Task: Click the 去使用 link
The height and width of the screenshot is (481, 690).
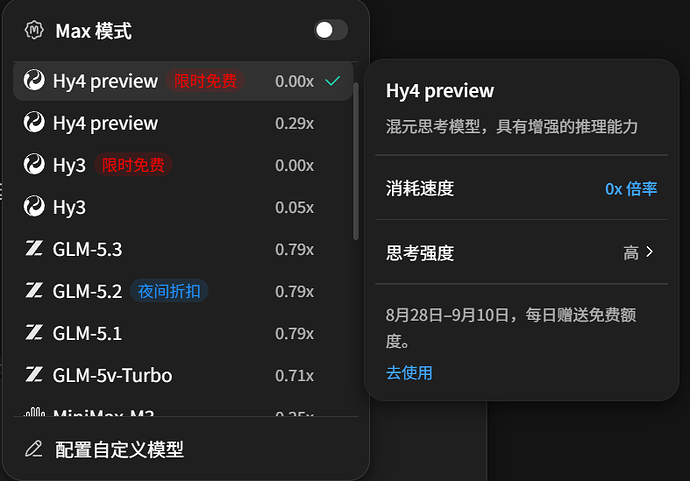Action: pos(409,373)
